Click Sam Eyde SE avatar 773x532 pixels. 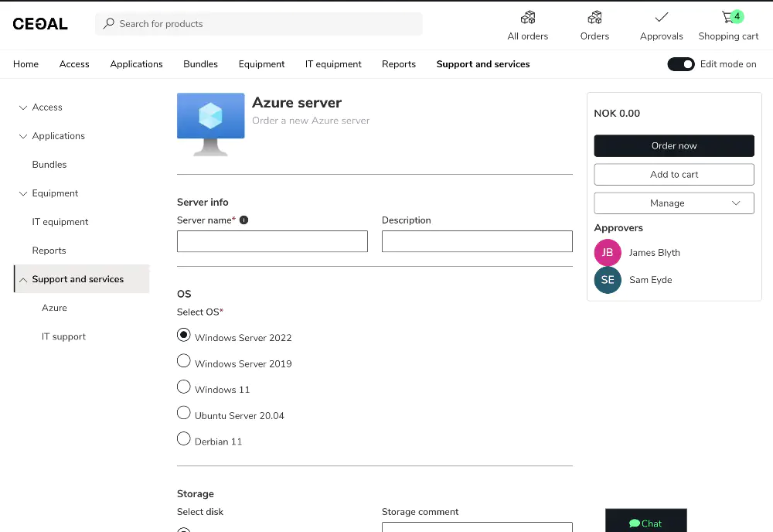click(608, 280)
